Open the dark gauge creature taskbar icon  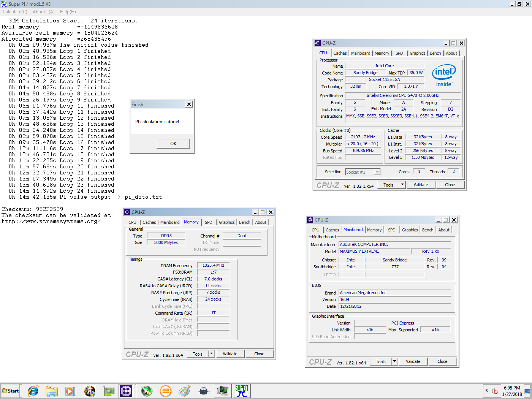point(204,391)
